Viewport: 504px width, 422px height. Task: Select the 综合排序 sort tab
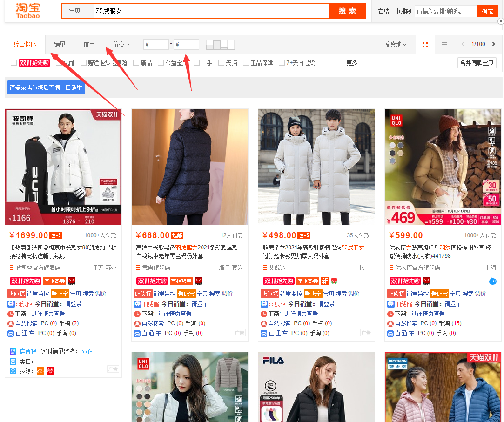25,44
